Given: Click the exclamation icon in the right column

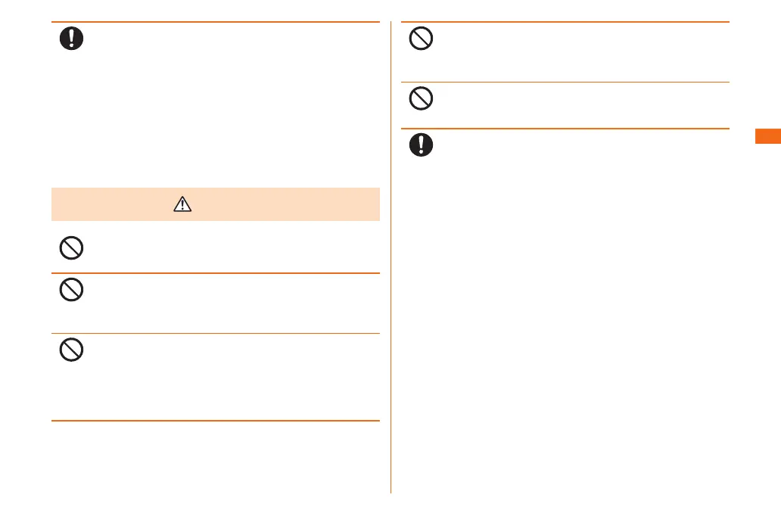Looking at the screenshot, I should pyautogui.click(x=421, y=145).
